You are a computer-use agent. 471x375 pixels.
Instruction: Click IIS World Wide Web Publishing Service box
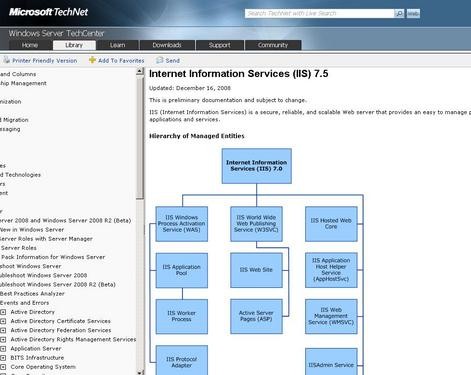click(256, 224)
